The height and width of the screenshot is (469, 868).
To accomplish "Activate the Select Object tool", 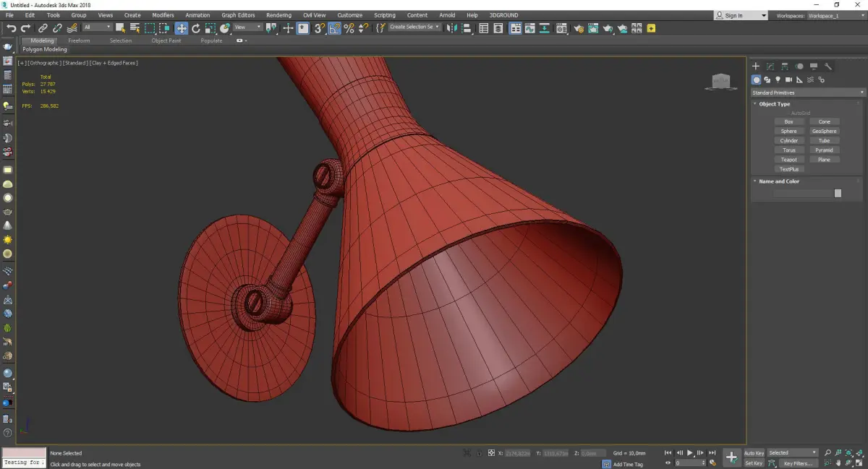I will point(120,28).
